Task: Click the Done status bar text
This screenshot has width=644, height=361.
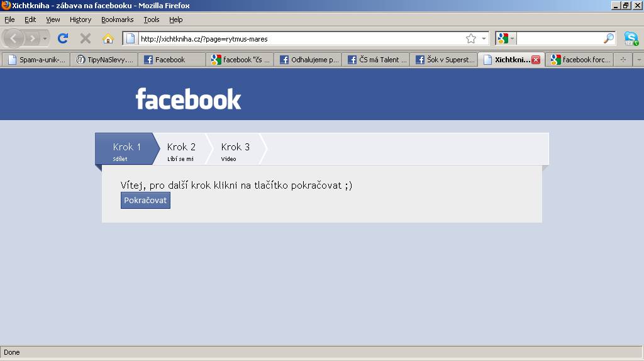Action: coord(11,352)
